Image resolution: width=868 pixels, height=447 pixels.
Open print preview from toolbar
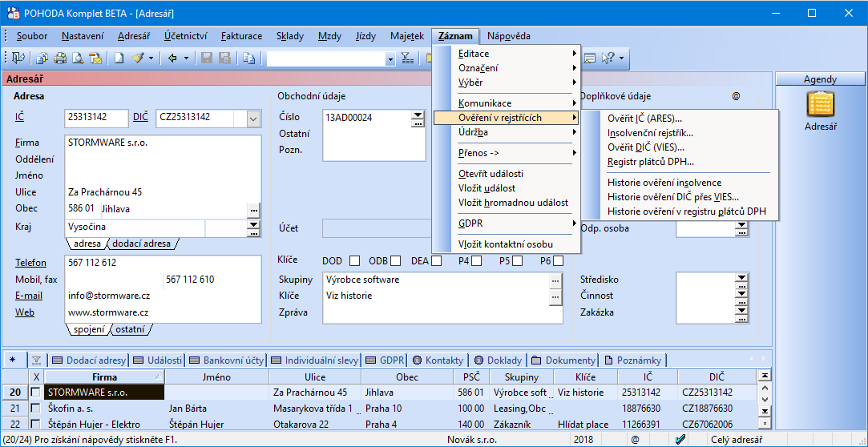click(x=78, y=58)
